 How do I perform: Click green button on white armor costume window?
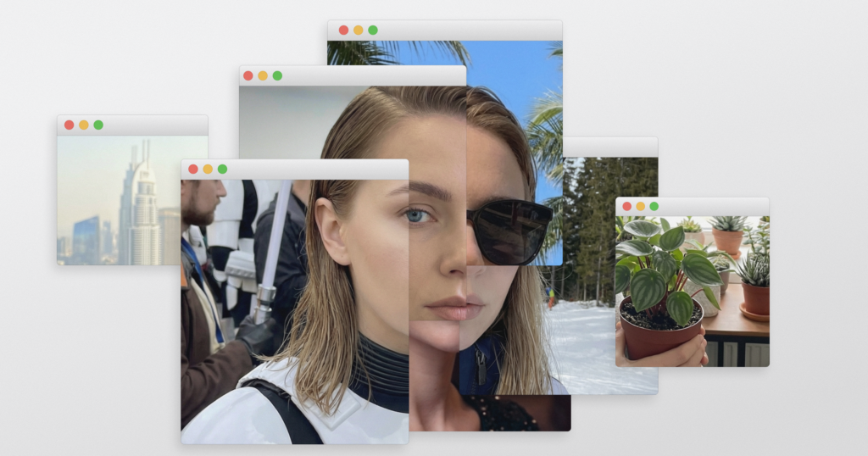click(x=222, y=169)
